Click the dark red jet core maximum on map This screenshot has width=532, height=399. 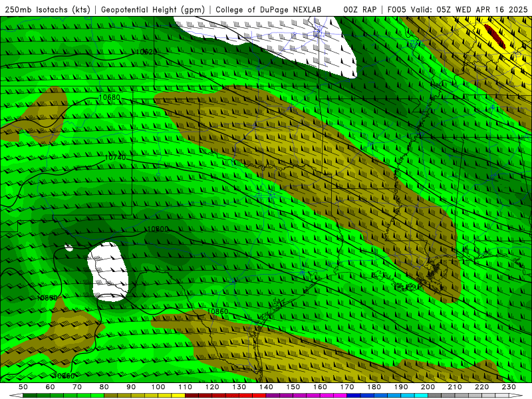pyautogui.click(x=495, y=37)
